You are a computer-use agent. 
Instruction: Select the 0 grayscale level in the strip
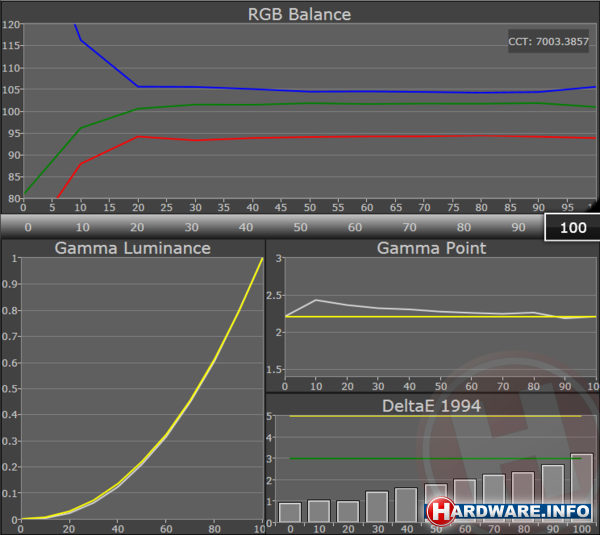pyautogui.click(x=28, y=227)
